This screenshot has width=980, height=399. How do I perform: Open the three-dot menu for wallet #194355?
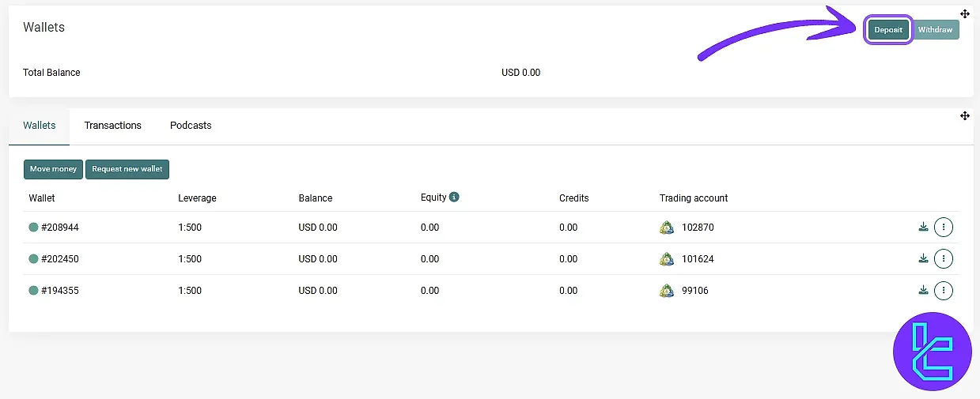(x=944, y=291)
